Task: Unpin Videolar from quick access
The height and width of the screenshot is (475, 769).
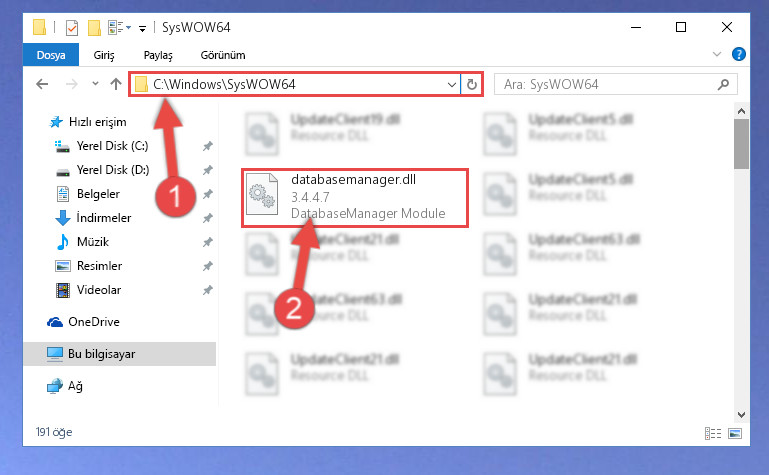Action: click(208, 290)
